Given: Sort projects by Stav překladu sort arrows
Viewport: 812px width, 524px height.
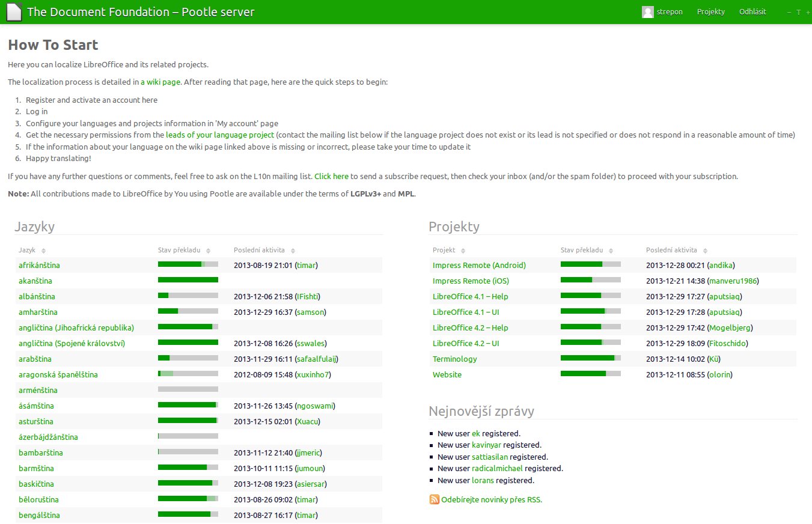Looking at the screenshot, I should pyautogui.click(x=611, y=251).
